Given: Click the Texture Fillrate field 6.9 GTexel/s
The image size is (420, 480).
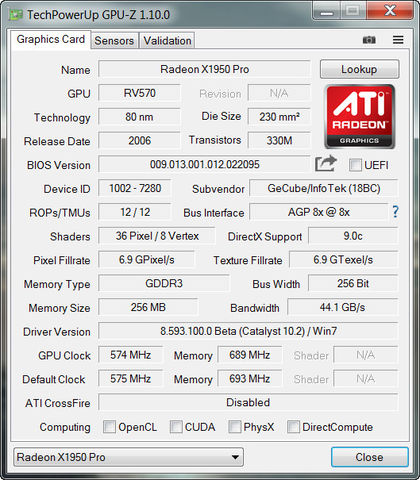Looking at the screenshot, I should coord(343,260).
